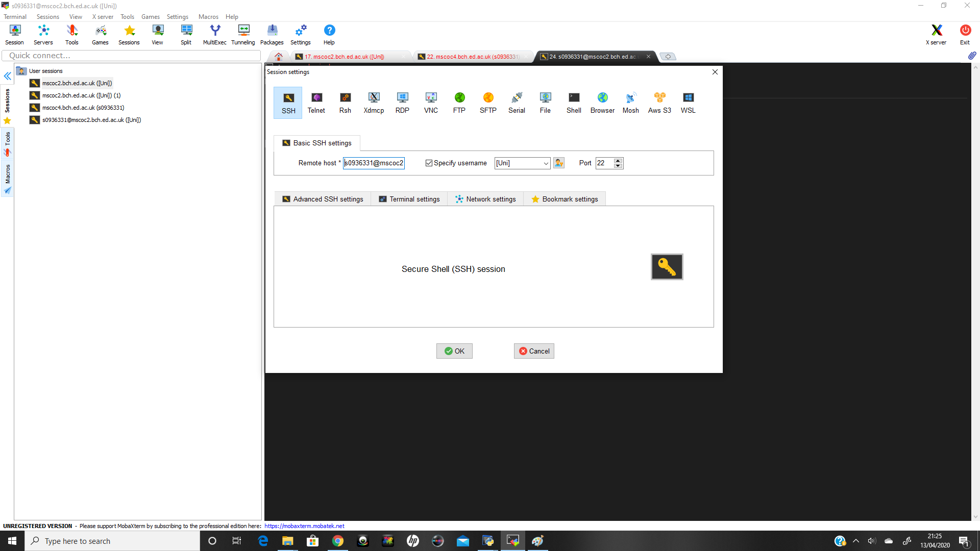Open the Session toolbar button
This screenshot has height=551, width=980.
tap(15, 35)
